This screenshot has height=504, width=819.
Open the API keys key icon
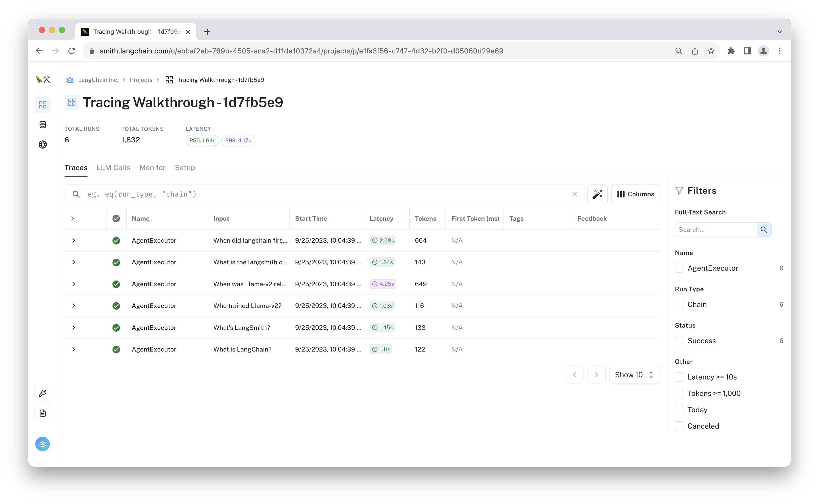43,393
